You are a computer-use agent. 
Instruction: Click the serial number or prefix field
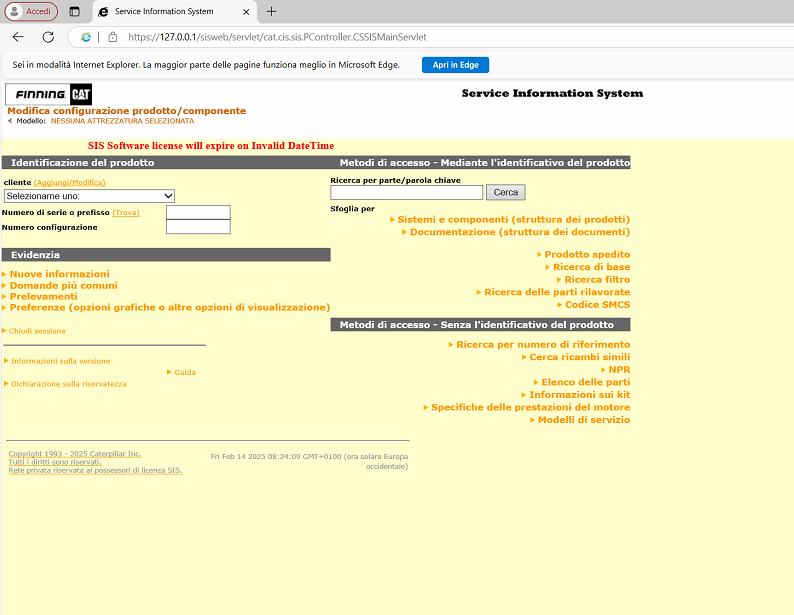pyautogui.click(x=198, y=212)
